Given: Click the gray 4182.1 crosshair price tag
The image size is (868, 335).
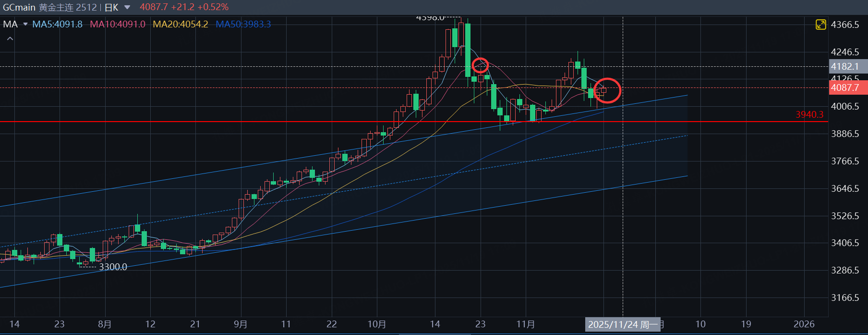Looking at the screenshot, I should coord(848,66).
